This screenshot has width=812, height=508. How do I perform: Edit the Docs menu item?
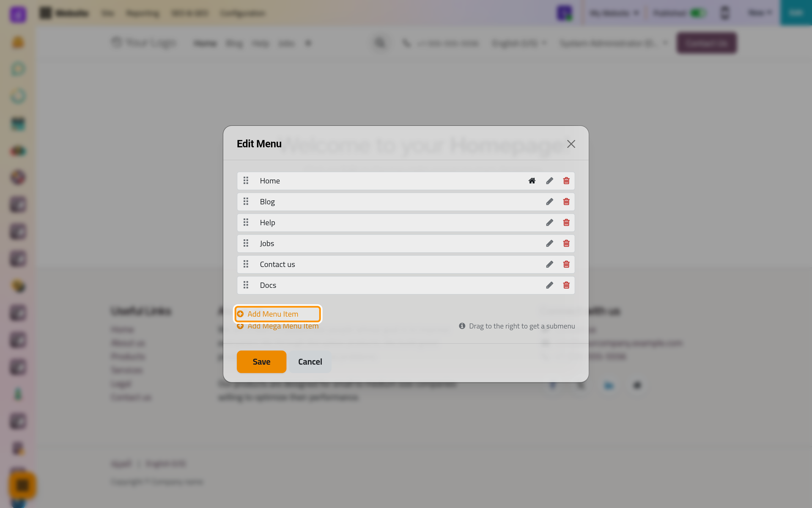[x=549, y=285]
